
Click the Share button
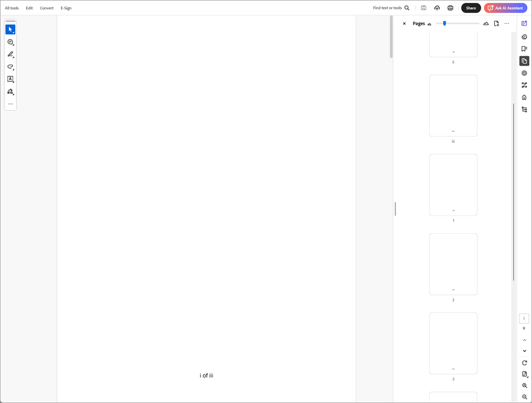[471, 8]
